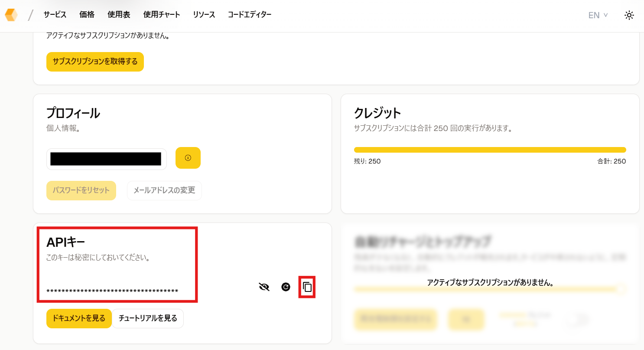Toggle the light/dark theme sun icon

[629, 15]
